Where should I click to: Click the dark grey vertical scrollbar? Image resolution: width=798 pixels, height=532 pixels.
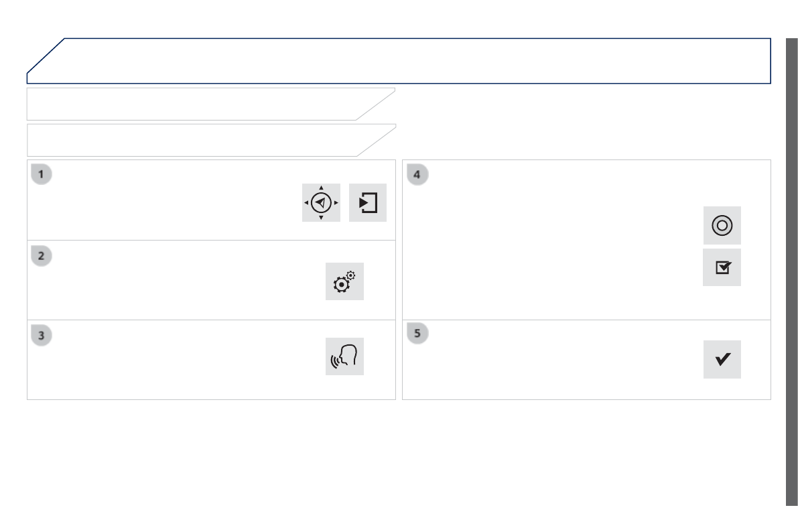791,268
